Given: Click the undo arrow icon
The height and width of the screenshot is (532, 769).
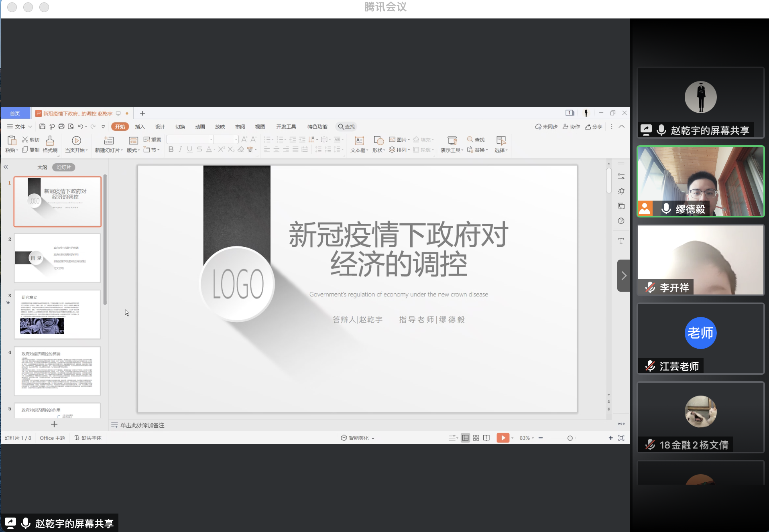Looking at the screenshot, I should pos(80,126).
